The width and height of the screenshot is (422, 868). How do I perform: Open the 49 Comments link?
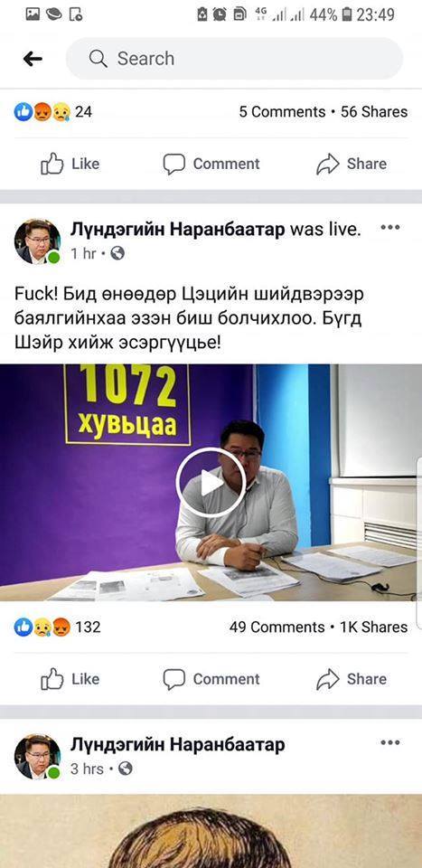click(277, 627)
